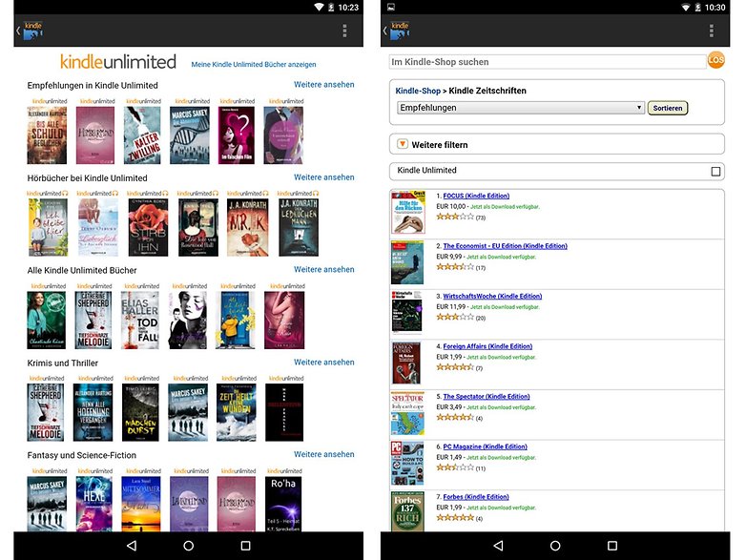Open Im falschen Film book cover
The image size is (746, 560).
click(237, 135)
